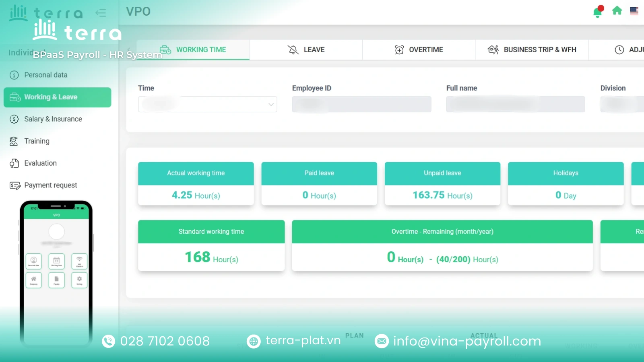Viewport: 644px width, 362px height.
Task: Open the Time dropdown
Action: click(x=207, y=104)
